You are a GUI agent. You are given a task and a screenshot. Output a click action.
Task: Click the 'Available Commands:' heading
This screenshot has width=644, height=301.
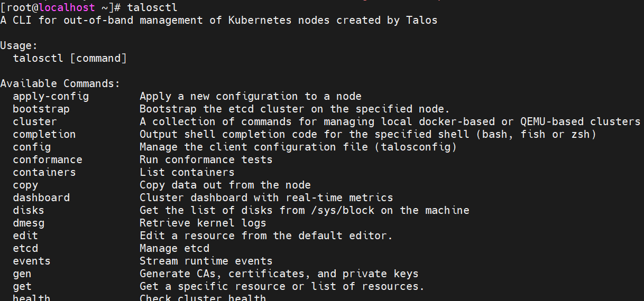pyautogui.click(x=60, y=84)
